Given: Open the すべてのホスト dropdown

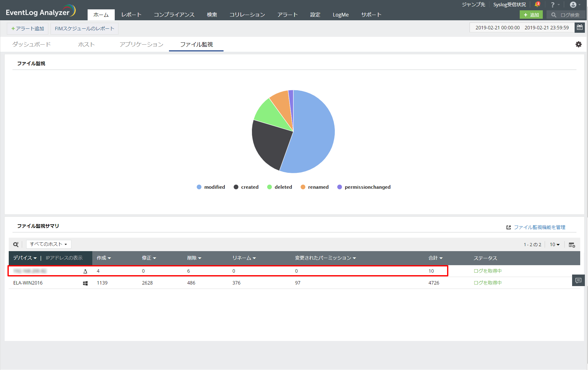Looking at the screenshot, I should 49,244.
